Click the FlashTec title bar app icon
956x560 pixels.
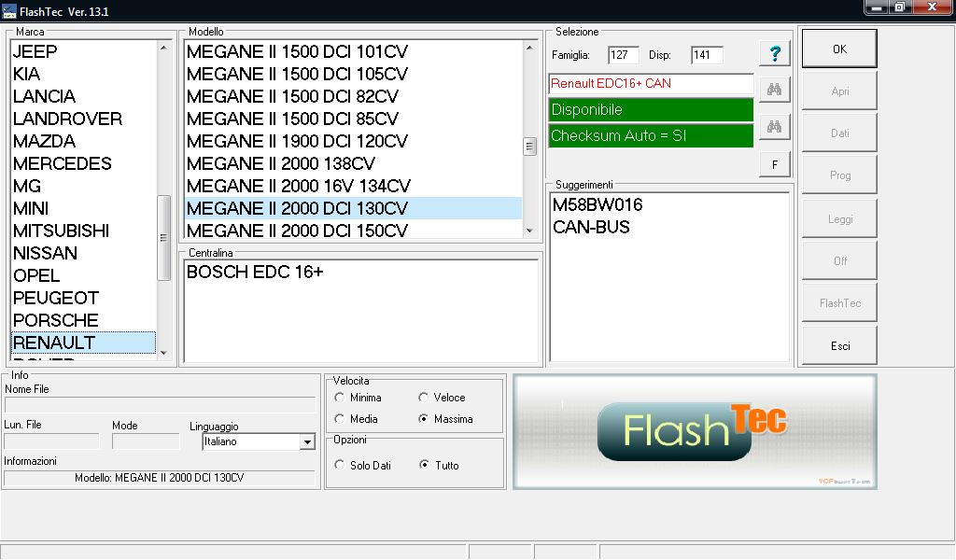pos(9,11)
